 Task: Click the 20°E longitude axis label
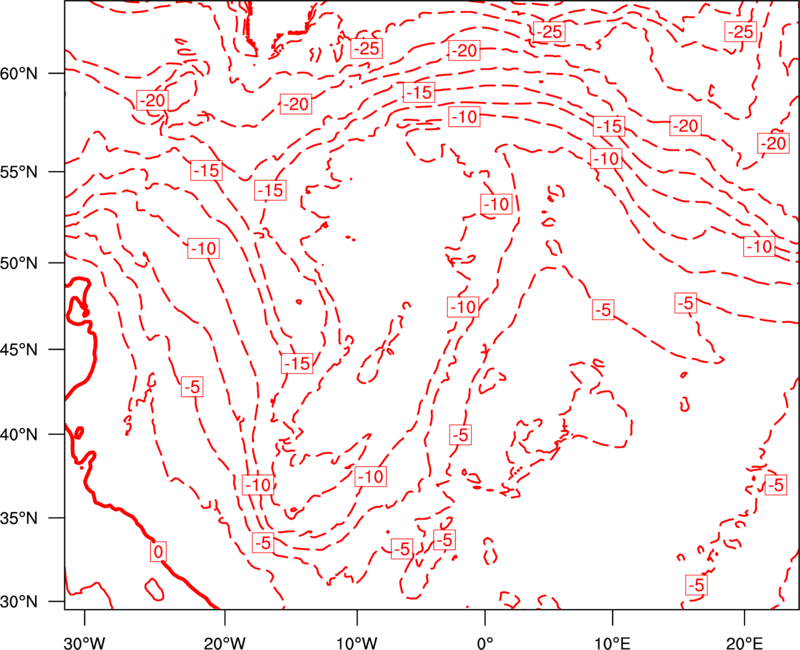tap(744, 643)
